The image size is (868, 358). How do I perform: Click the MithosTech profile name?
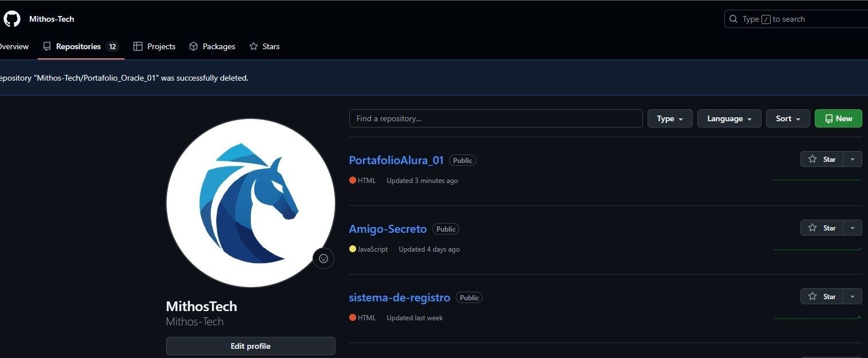[201, 307]
